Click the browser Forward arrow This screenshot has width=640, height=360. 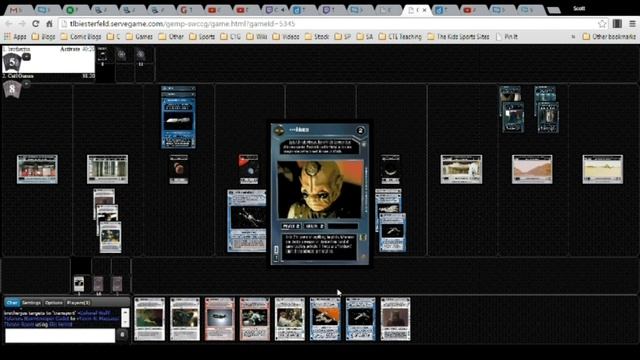point(22,24)
